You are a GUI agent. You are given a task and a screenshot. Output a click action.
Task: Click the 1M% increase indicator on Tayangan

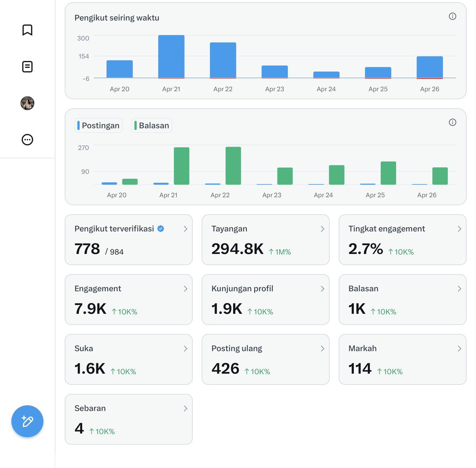point(280,252)
